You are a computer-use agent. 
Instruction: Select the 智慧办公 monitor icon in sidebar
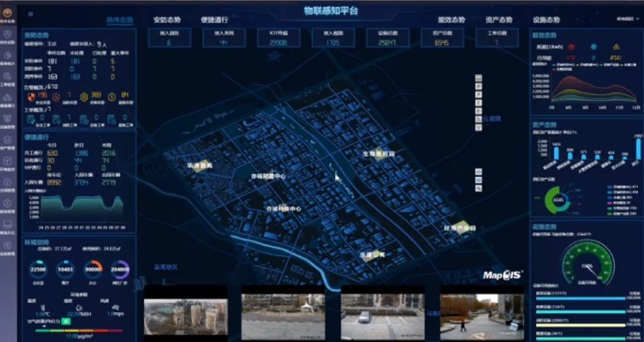point(7,225)
